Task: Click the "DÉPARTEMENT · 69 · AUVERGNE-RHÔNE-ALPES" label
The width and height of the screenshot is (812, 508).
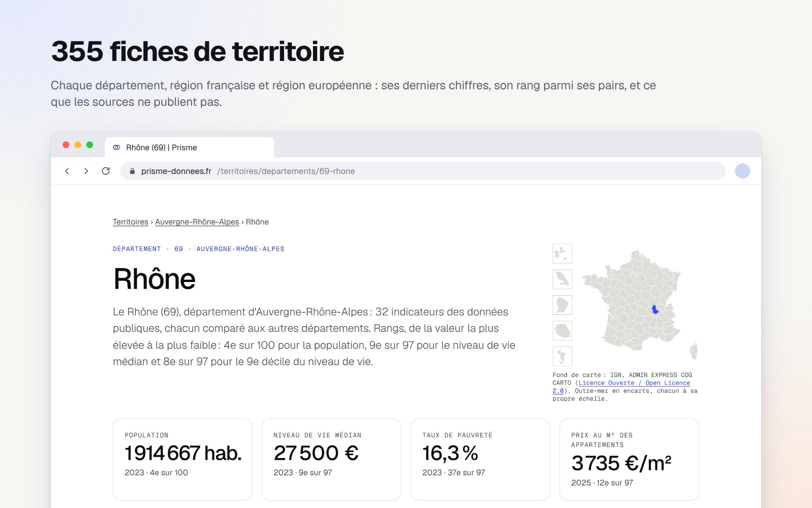Action: [199, 249]
